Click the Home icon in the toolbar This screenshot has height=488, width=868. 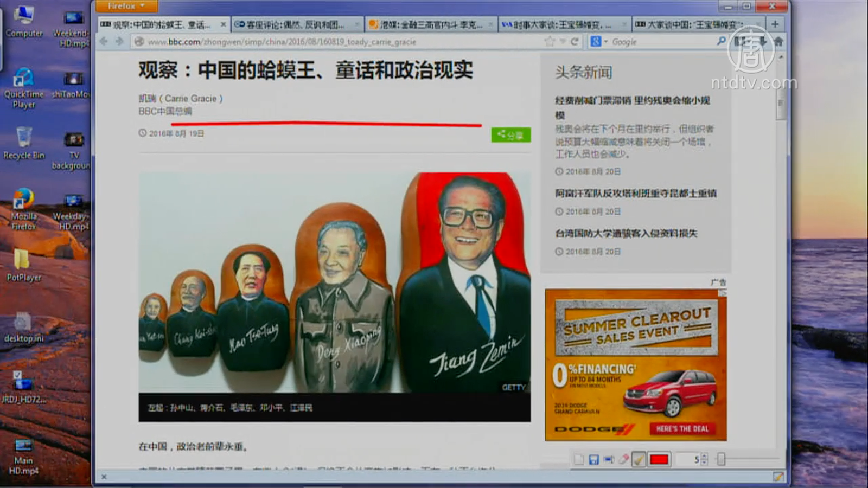pos(778,41)
